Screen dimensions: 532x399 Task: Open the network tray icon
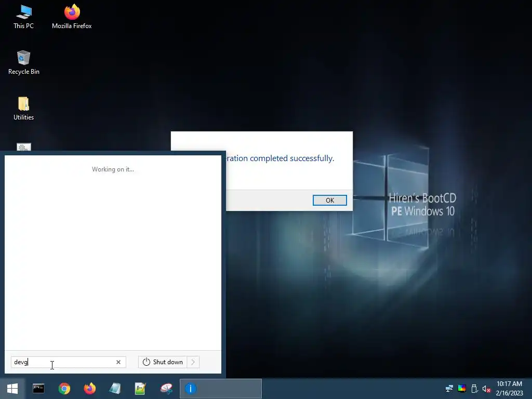449,389
